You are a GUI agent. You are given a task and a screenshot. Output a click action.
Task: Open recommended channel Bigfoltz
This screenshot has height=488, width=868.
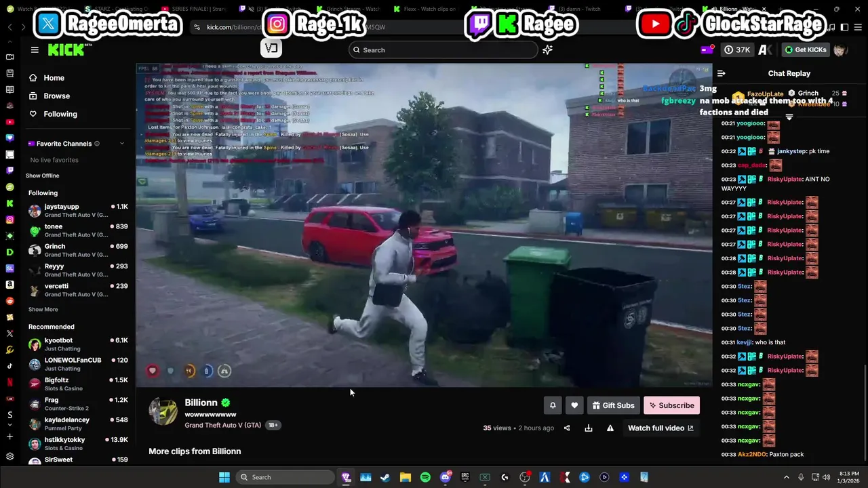click(78, 384)
